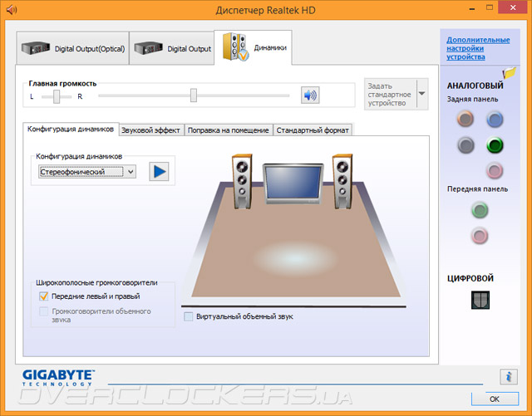532x416 pixels.
Task: Click the gray rear panel jack
Action: pyautogui.click(x=465, y=145)
